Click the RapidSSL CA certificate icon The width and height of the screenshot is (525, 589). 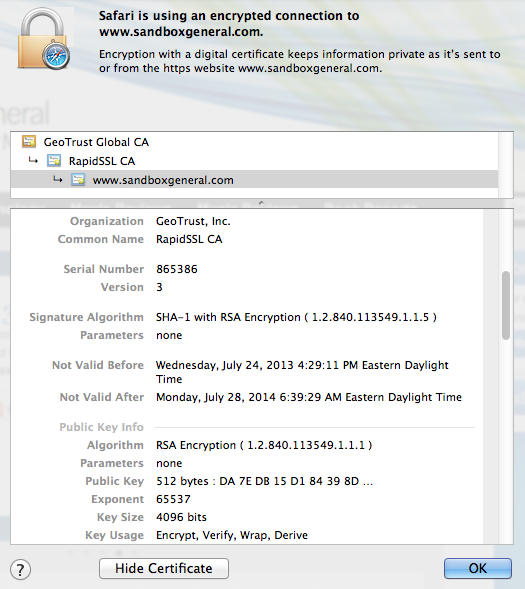click(54, 161)
